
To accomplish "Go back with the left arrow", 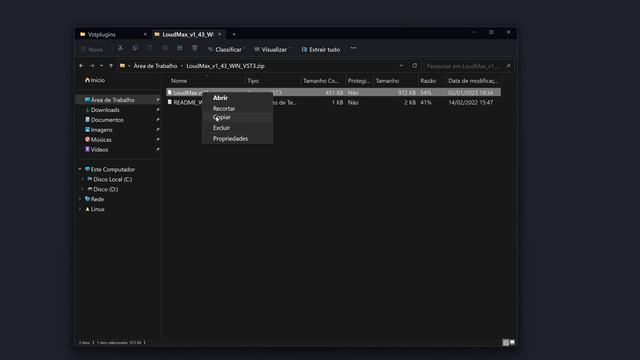I will (81, 66).
